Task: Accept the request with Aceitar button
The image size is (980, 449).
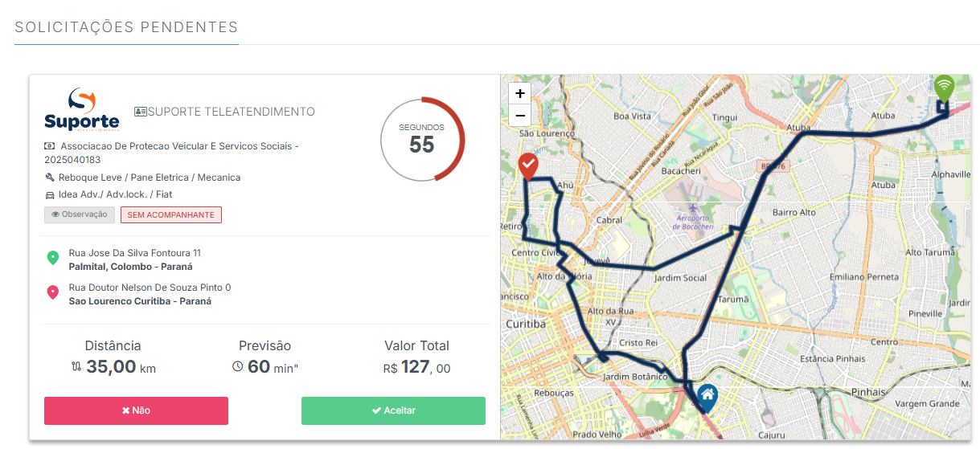Action: tap(393, 410)
